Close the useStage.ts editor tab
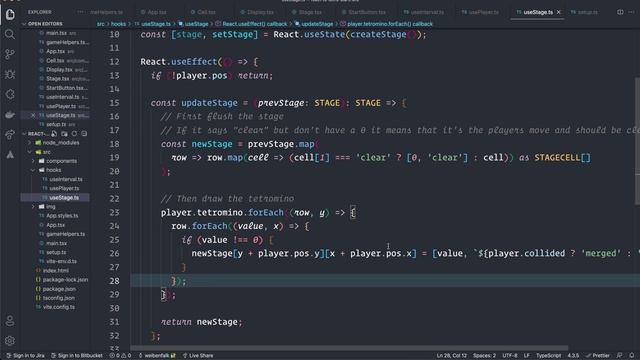The height and width of the screenshot is (360, 640). point(559,12)
